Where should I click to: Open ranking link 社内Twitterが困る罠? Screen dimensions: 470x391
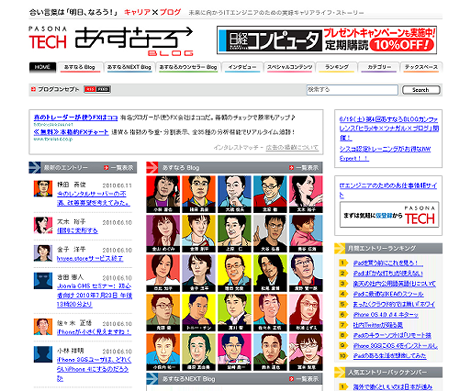coord(378,325)
